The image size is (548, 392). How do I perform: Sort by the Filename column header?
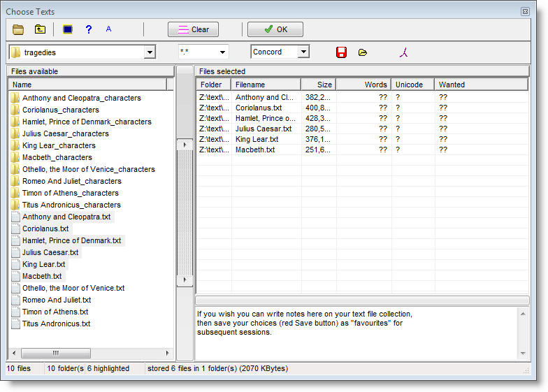coord(266,85)
